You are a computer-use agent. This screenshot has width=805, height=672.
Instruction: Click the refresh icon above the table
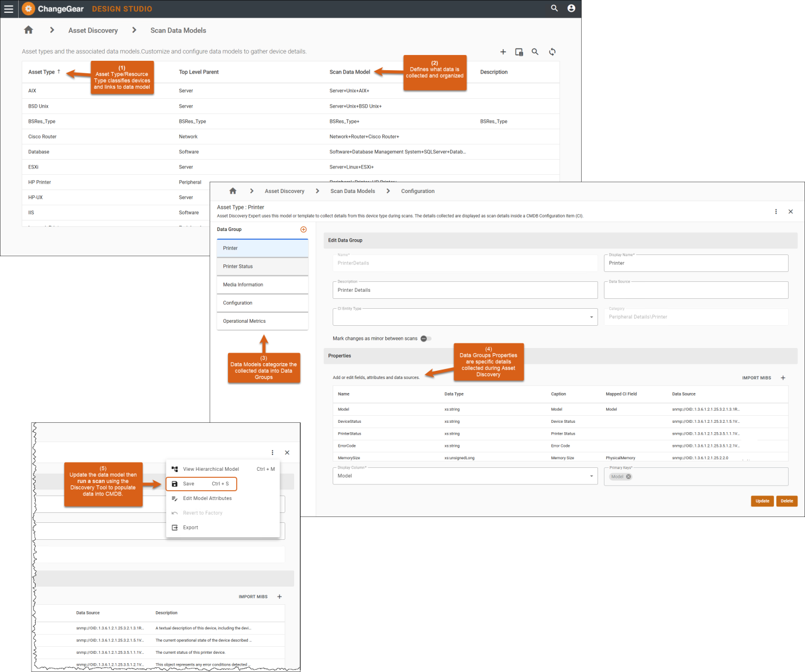pyautogui.click(x=552, y=52)
